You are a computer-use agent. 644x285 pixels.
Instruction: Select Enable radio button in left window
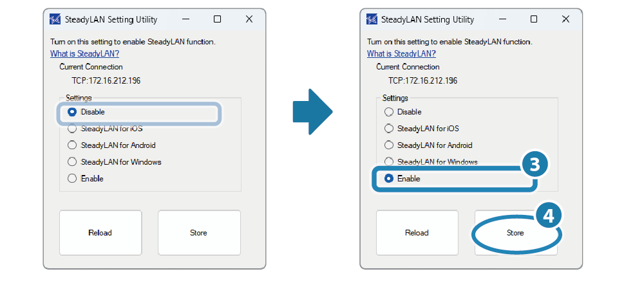click(x=72, y=178)
